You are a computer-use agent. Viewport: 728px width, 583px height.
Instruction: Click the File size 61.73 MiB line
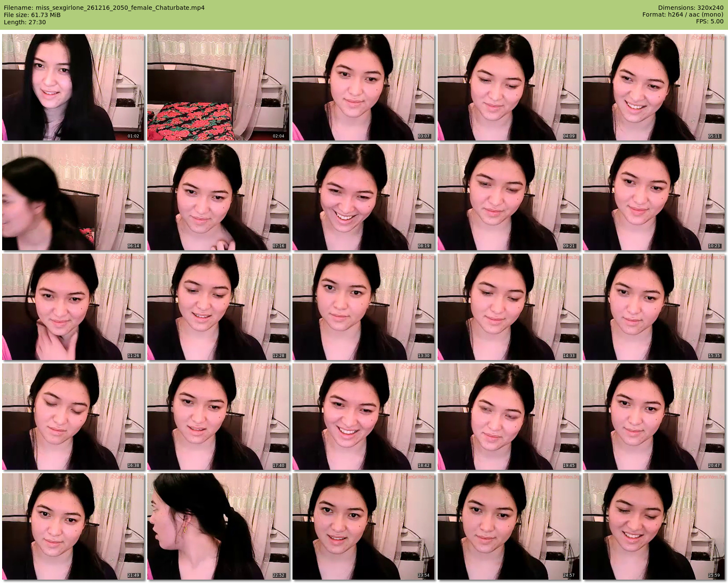pos(32,15)
